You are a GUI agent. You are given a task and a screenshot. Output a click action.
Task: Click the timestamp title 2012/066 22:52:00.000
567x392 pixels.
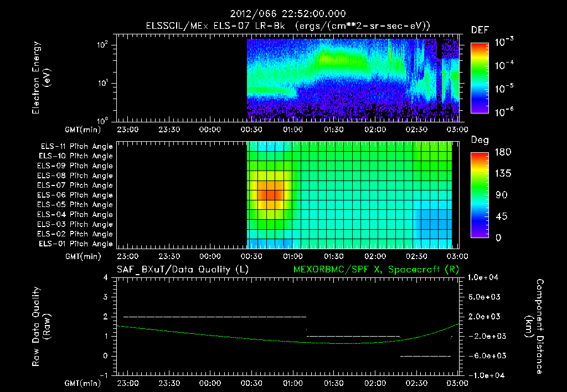(x=288, y=14)
